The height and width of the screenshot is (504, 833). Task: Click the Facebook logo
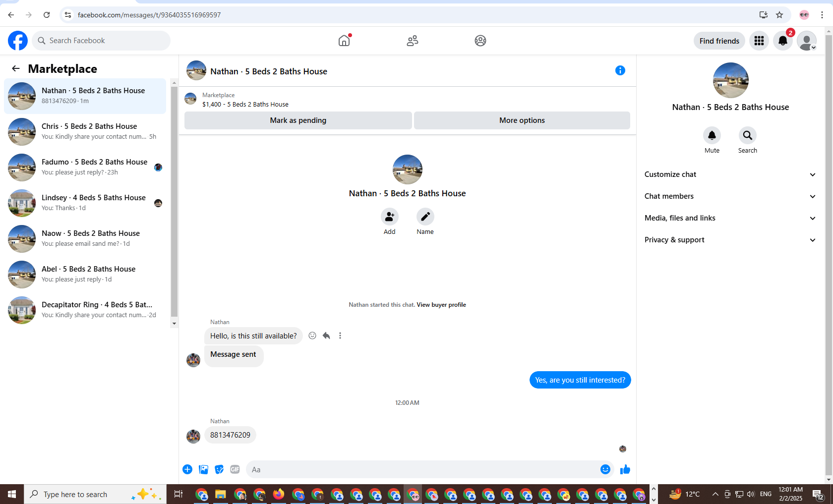pos(18,41)
